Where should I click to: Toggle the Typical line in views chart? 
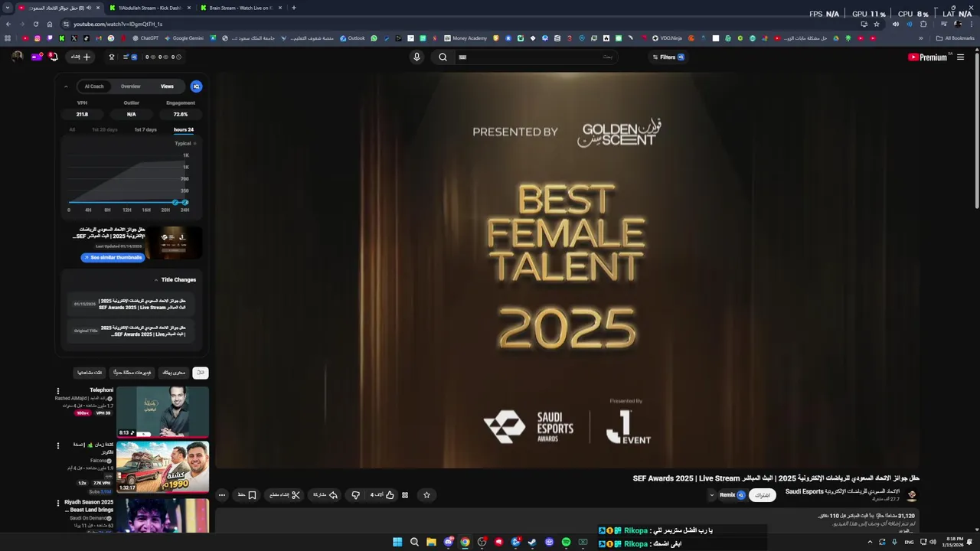click(185, 143)
